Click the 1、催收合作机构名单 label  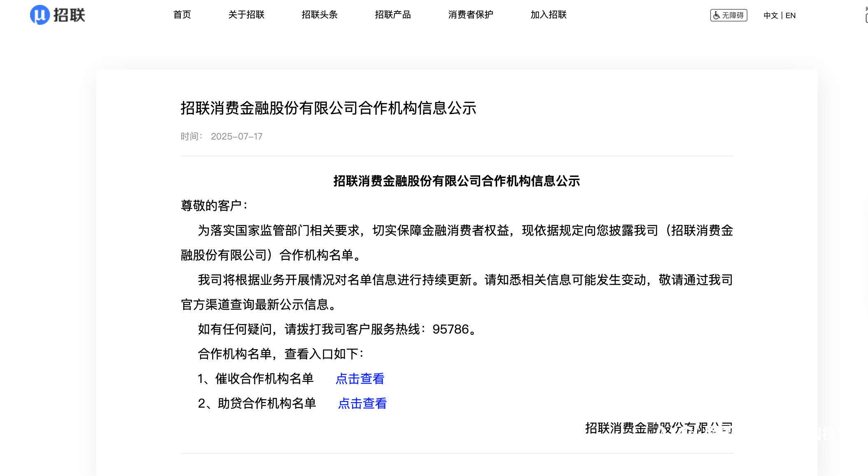pos(256,378)
